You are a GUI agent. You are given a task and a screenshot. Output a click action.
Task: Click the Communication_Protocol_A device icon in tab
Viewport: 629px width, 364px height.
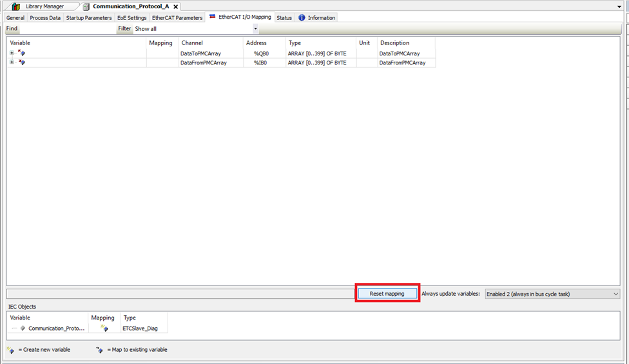point(86,6)
